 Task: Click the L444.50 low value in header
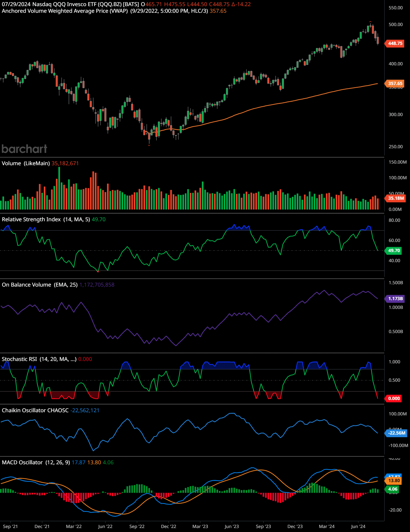197,4
